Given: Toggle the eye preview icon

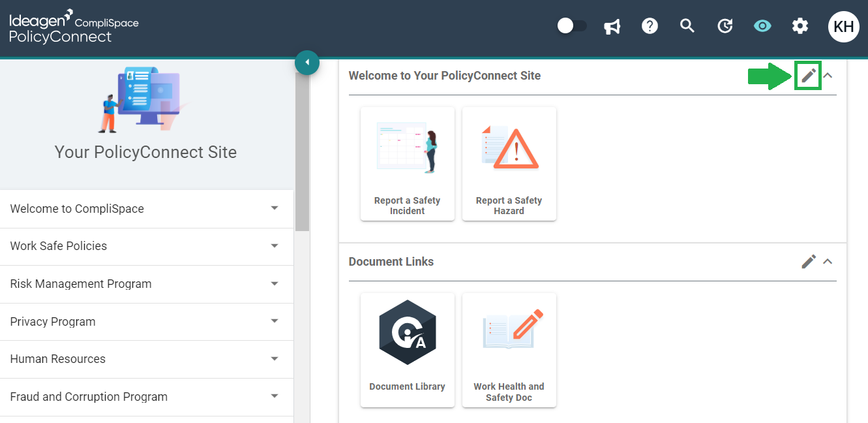Looking at the screenshot, I should [x=762, y=26].
